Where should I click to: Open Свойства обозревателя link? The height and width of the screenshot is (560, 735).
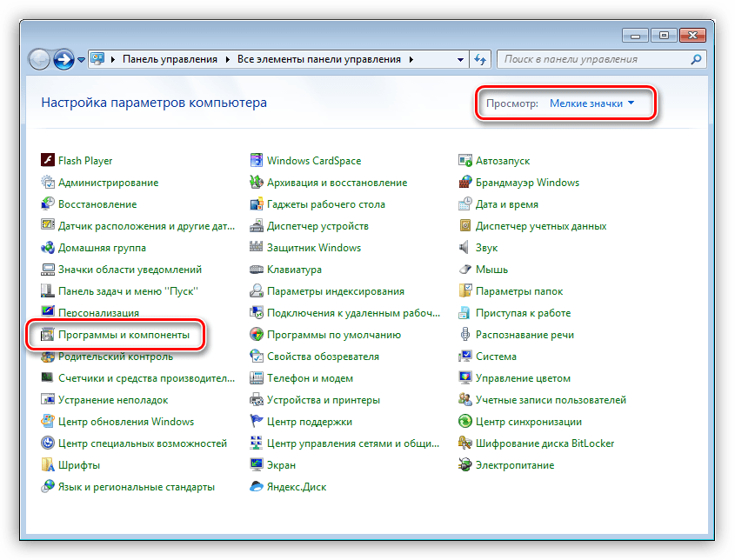coord(323,357)
